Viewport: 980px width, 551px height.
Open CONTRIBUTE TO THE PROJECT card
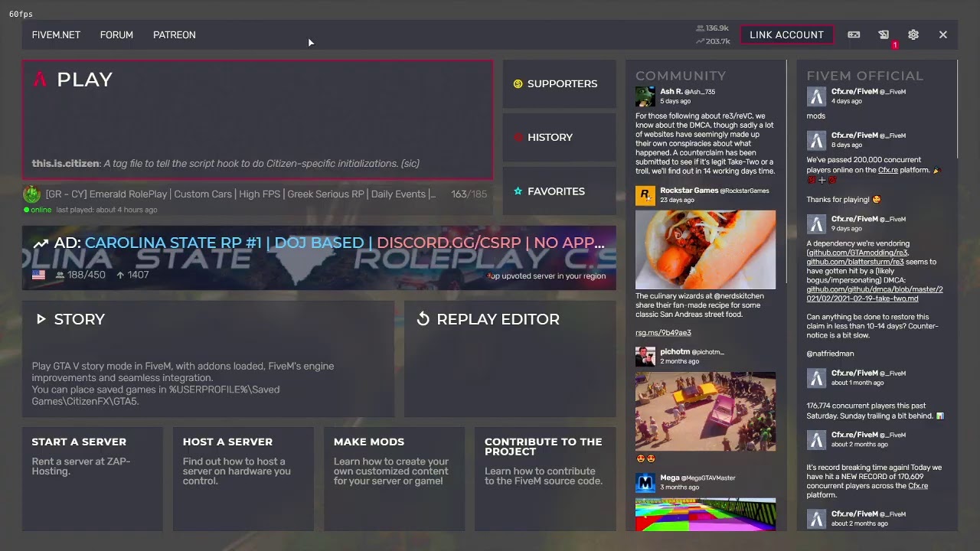point(545,478)
